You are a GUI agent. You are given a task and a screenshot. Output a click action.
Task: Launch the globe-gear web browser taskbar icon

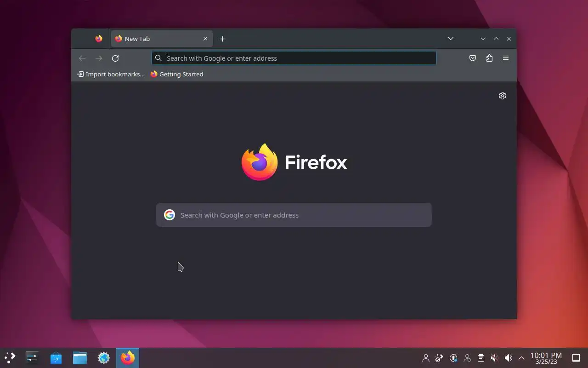pos(104,357)
